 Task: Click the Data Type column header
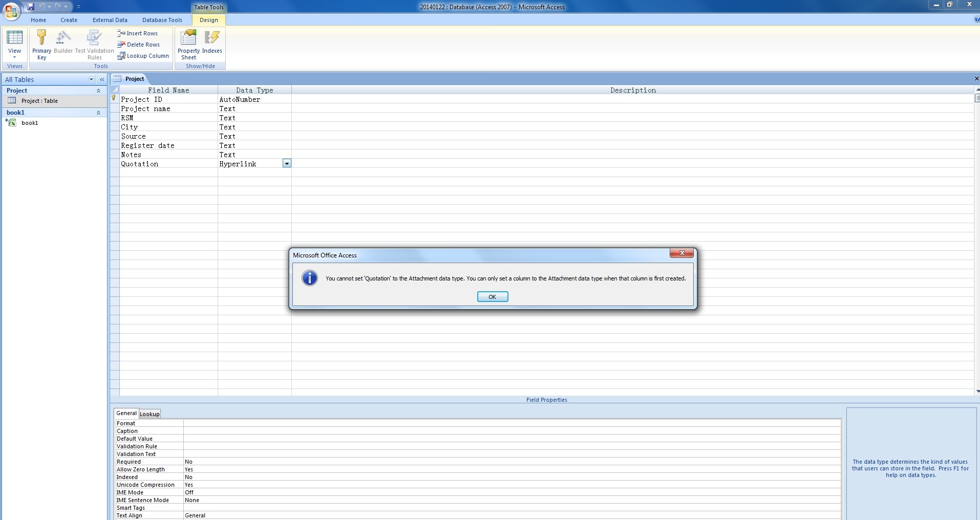pyautogui.click(x=254, y=90)
